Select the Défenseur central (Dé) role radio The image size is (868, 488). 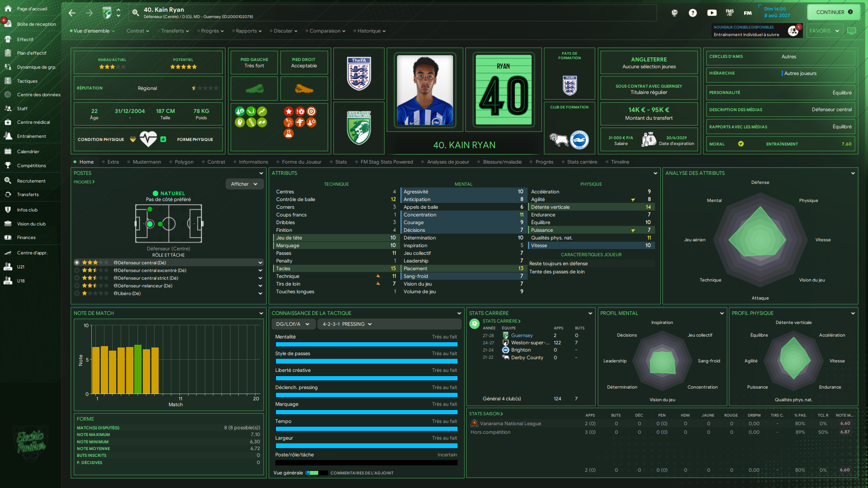[77, 263]
